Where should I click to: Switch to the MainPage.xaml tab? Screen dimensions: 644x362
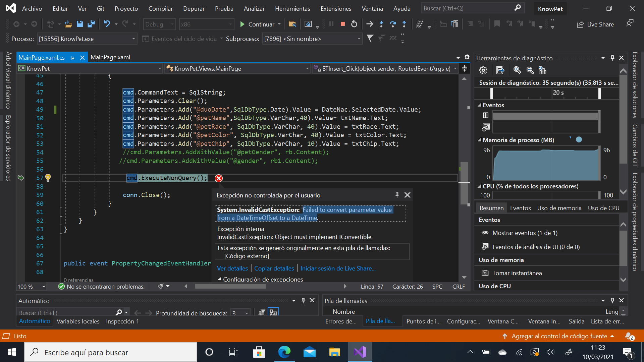point(110,57)
